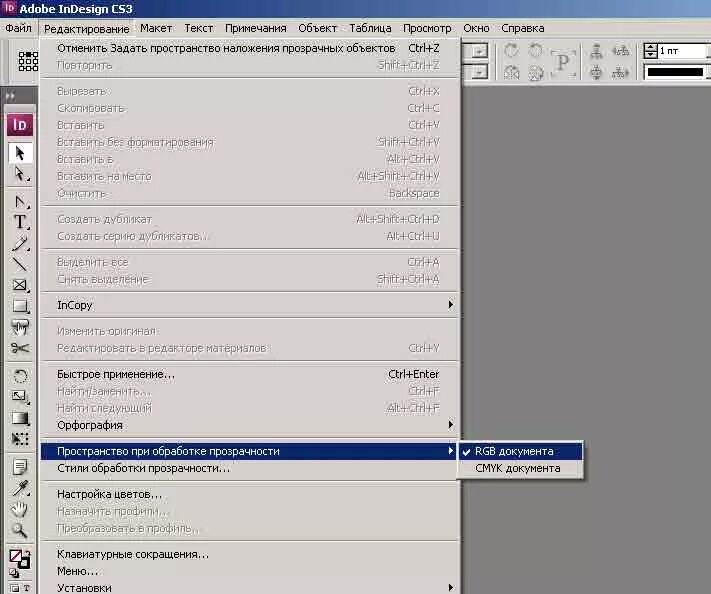The width and height of the screenshot is (711, 594).
Task: Open the lower dropdown arrow in control bar
Action: pos(479,72)
